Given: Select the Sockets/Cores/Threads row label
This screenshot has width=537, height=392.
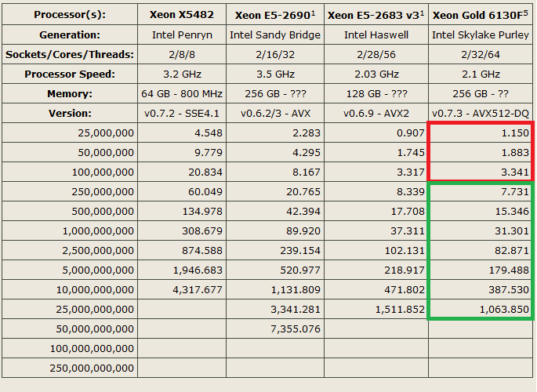Looking at the screenshot, I should [x=71, y=54].
